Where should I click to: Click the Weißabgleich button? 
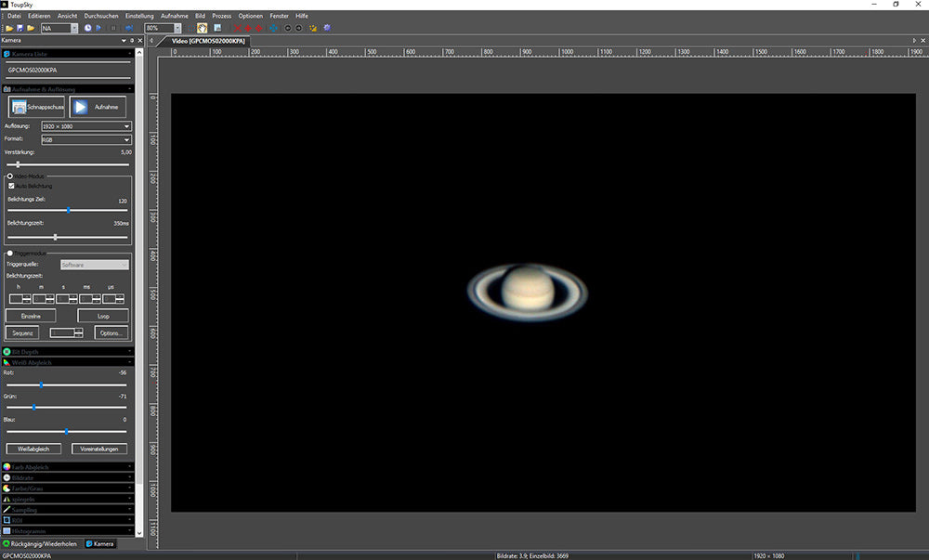33,448
